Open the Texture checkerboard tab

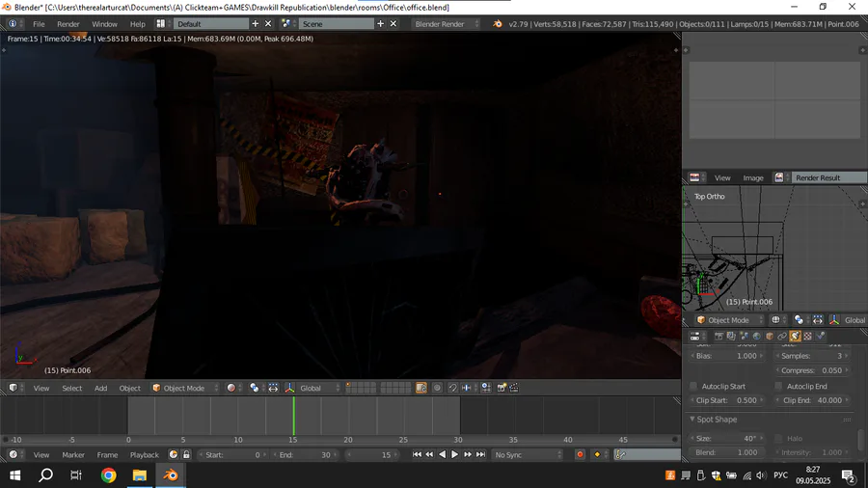pos(807,336)
